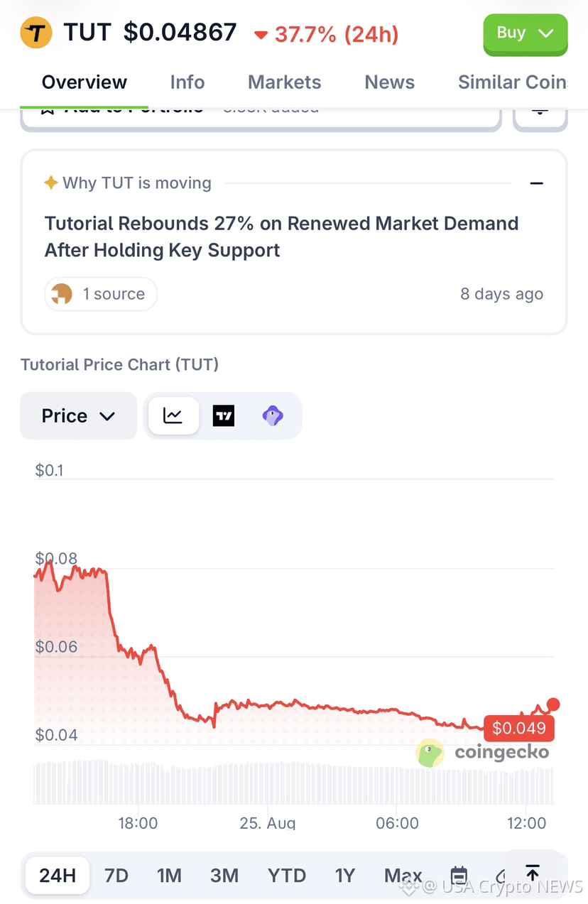Switch to the Markets tab
Screen dimensions: 588x904
[x=284, y=82]
